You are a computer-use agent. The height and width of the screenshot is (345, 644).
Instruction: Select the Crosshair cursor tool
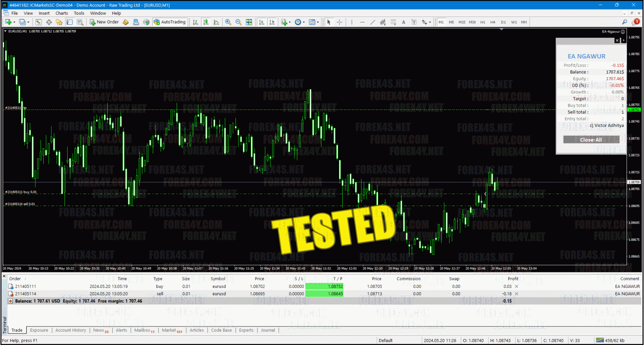[339, 22]
